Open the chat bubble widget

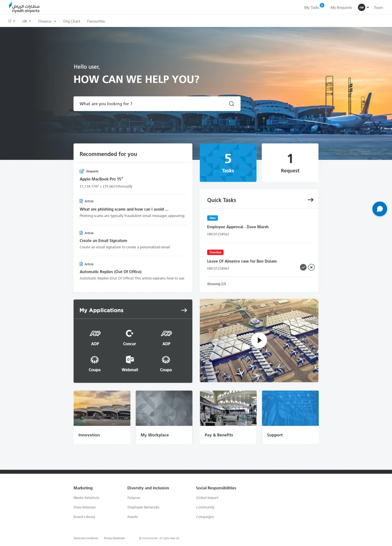(379, 209)
